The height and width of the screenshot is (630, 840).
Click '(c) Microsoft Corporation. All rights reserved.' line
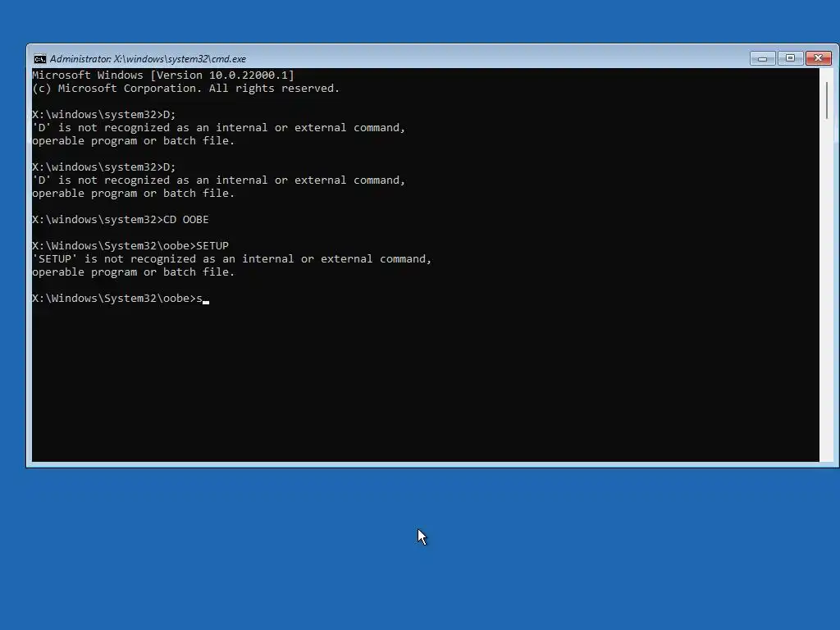coord(185,89)
